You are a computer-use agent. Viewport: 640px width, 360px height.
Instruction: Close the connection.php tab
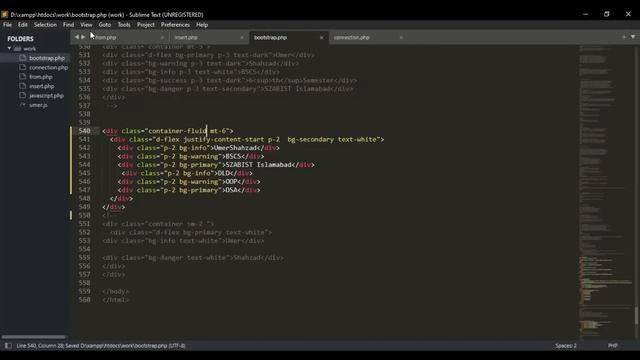click(401, 38)
